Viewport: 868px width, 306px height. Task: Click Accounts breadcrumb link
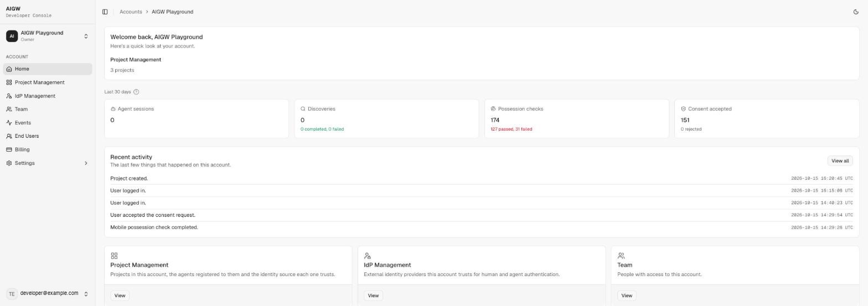pyautogui.click(x=131, y=12)
